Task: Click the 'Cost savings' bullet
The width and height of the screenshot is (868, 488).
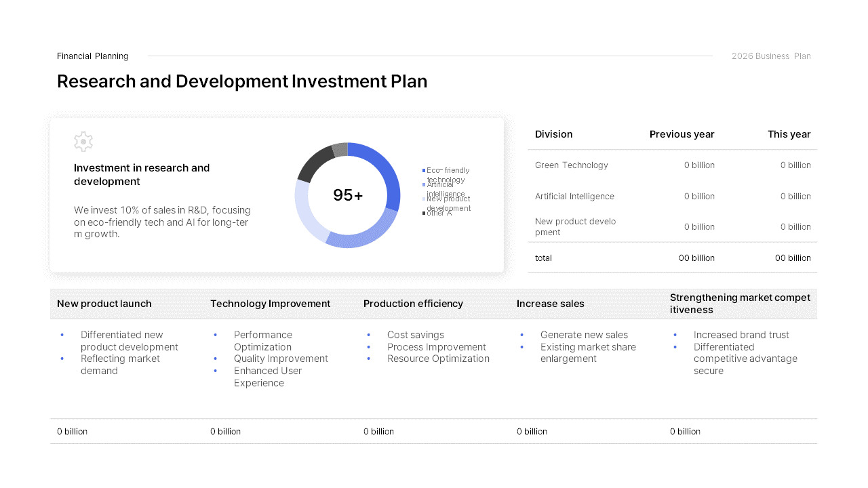Action: click(x=416, y=335)
